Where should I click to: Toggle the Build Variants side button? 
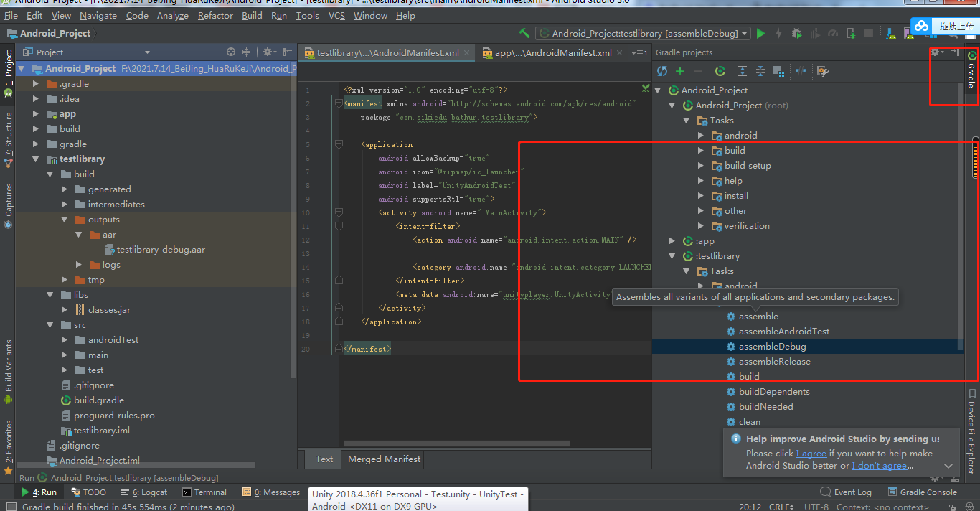point(8,372)
